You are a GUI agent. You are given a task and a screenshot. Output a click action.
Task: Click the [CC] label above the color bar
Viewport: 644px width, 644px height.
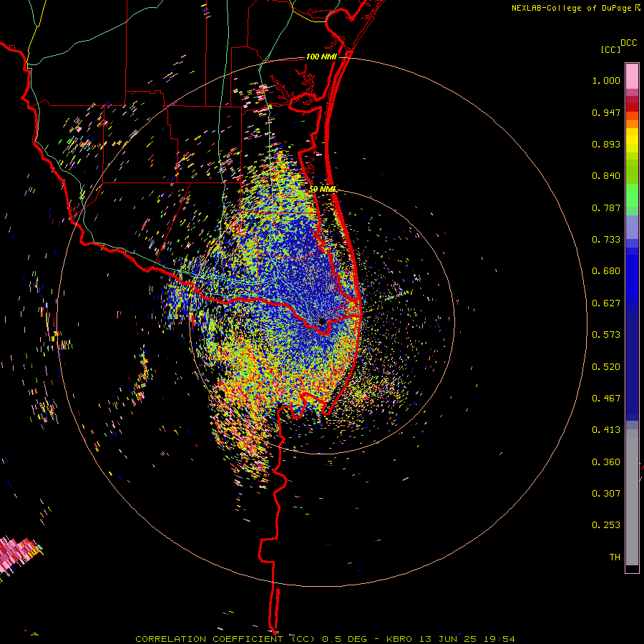pos(610,49)
